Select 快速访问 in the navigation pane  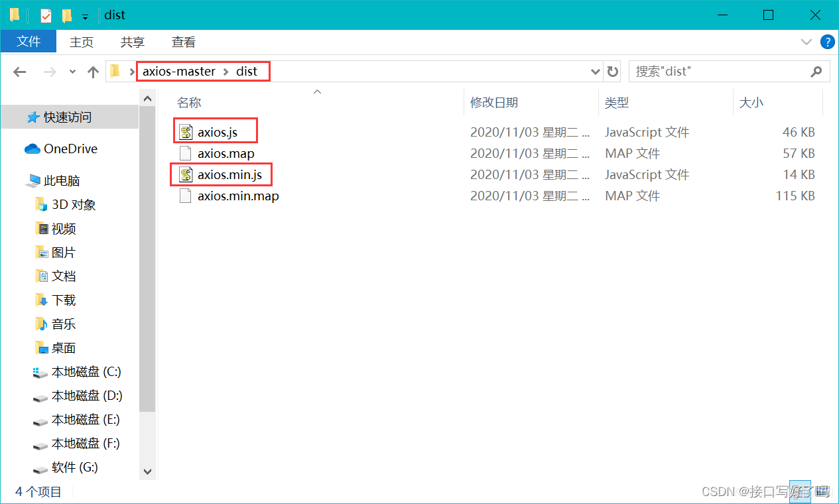(x=68, y=117)
